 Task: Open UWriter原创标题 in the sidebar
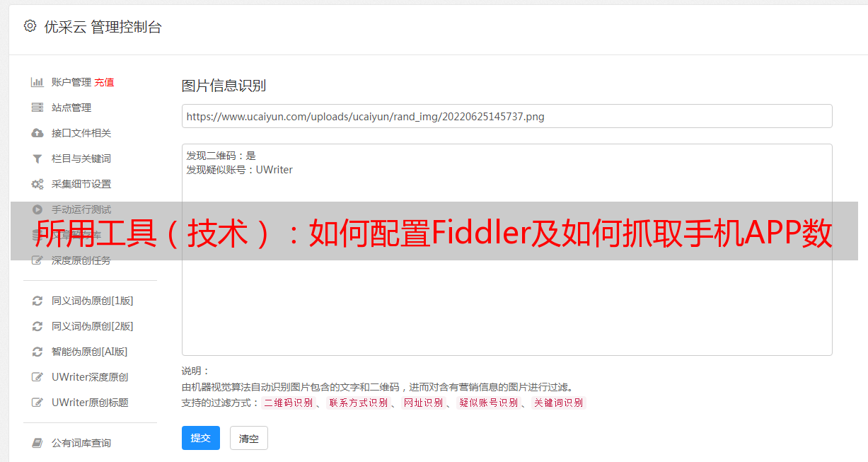90,403
